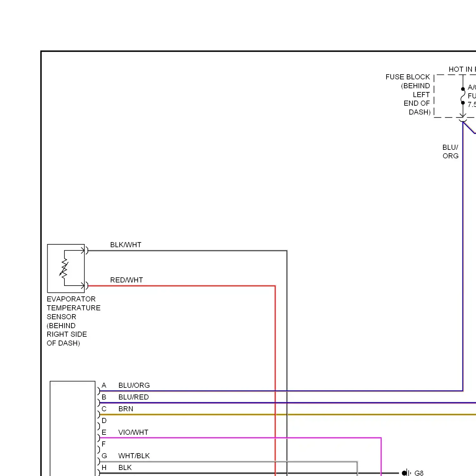Click the HOT IN label above fuse

coord(462,69)
